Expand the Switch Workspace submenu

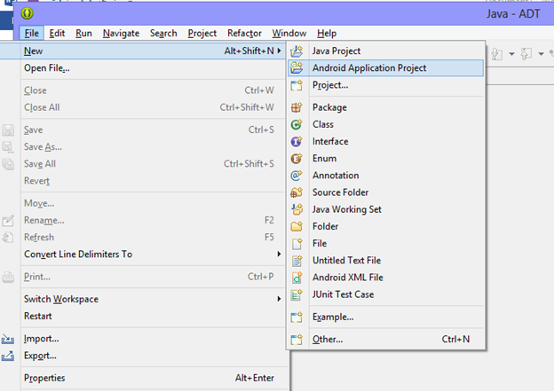(x=279, y=299)
